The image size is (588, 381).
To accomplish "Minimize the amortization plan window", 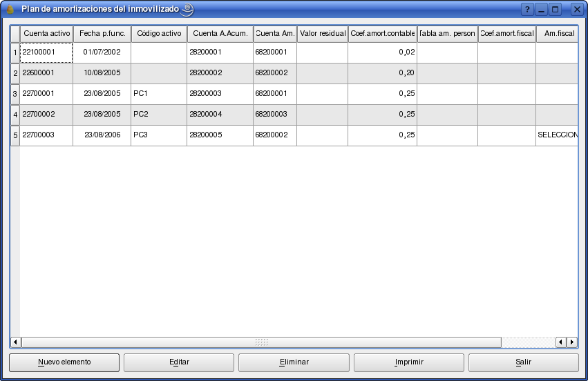I will pos(541,9).
